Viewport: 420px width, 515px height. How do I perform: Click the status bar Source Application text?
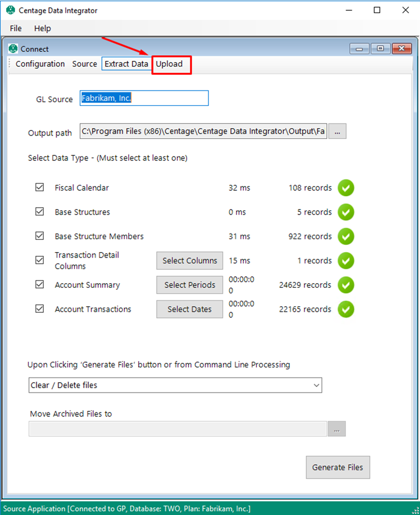click(x=127, y=509)
